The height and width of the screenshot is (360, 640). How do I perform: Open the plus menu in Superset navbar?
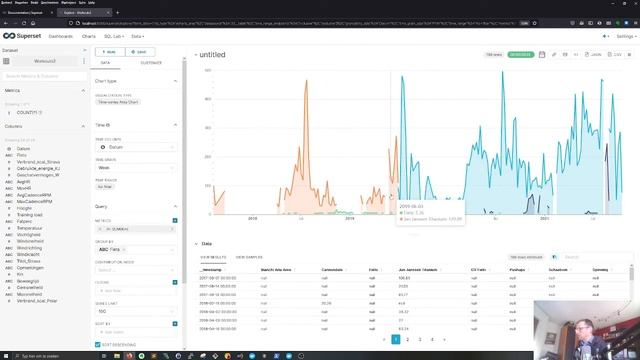click(x=606, y=36)
